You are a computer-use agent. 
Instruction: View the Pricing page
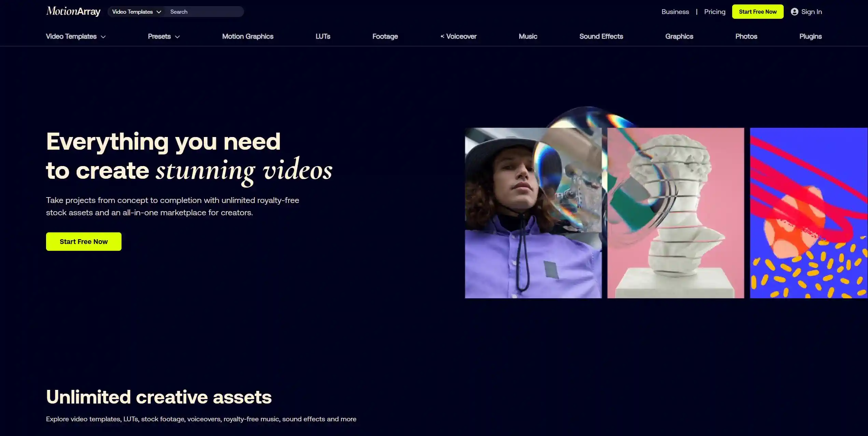pos(714,12)
